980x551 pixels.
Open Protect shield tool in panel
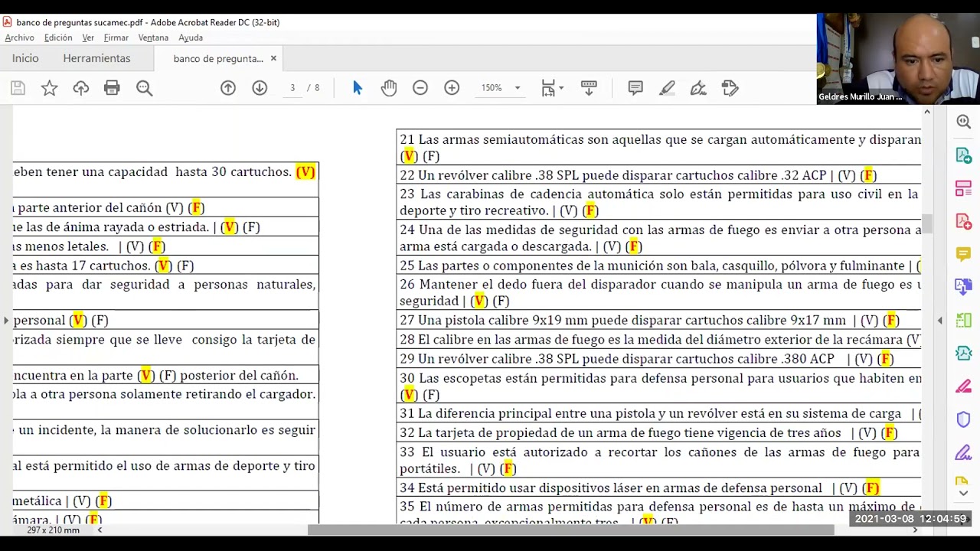pos(963,419)
